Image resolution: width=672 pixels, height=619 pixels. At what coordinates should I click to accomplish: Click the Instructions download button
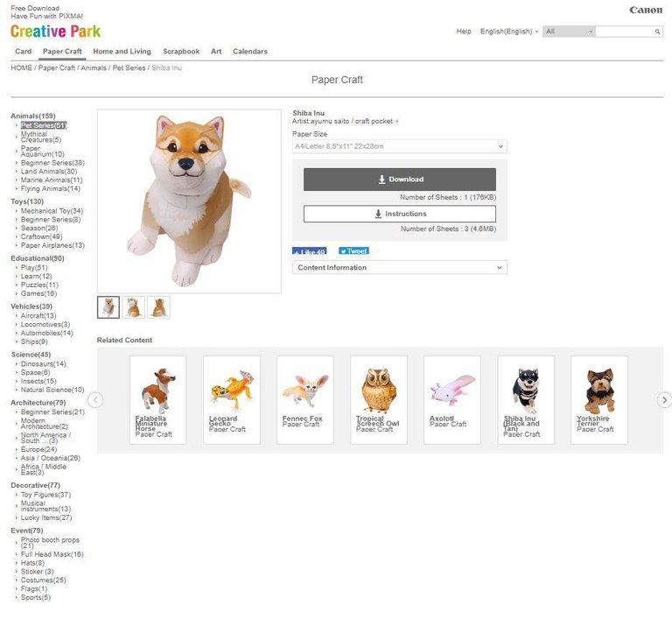coord(399,214)
